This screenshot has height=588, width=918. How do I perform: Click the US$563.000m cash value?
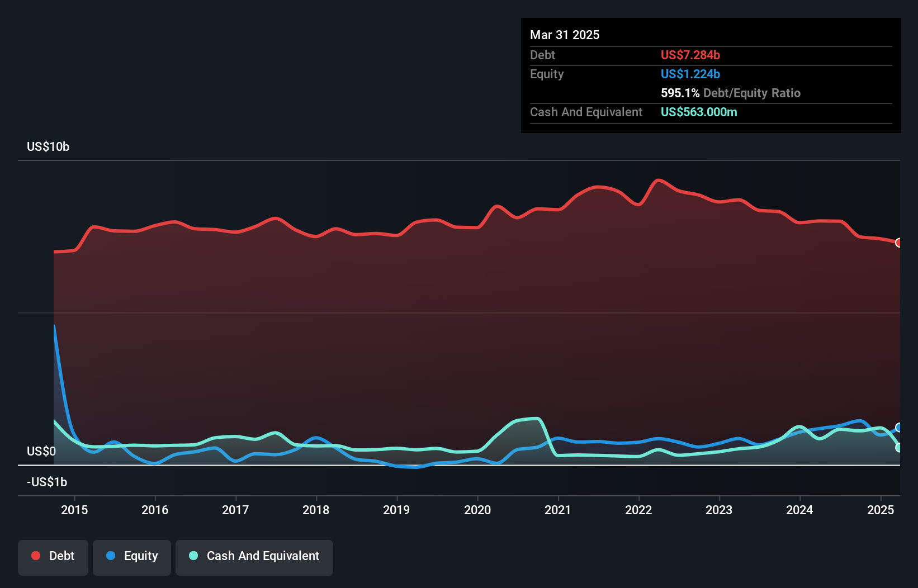[699, 112]
